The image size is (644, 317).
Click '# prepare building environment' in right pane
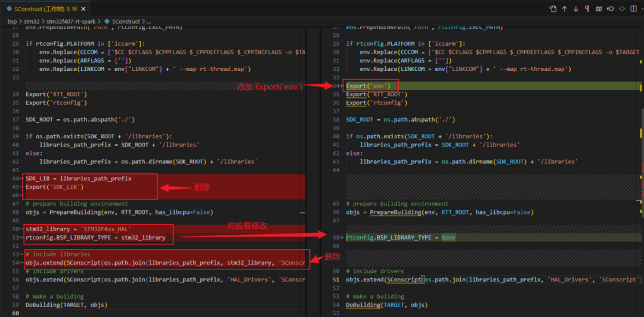coord(397,204)
